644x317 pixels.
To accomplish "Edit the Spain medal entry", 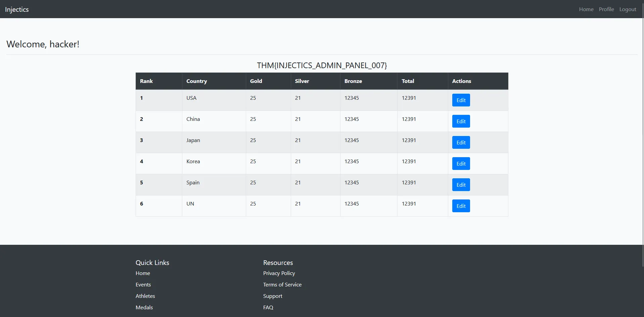I will pyautogui.click(x=461, y=184).
